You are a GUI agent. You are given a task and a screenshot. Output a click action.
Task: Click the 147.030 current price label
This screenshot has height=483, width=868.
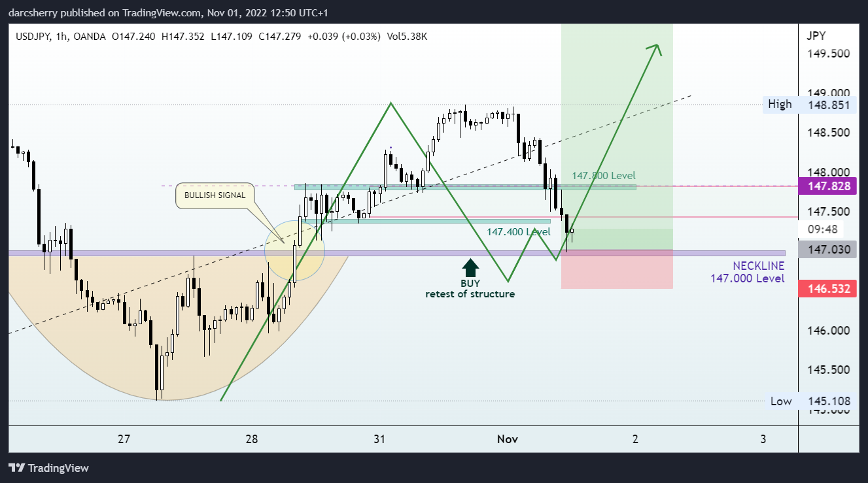(x=828, y=249)
